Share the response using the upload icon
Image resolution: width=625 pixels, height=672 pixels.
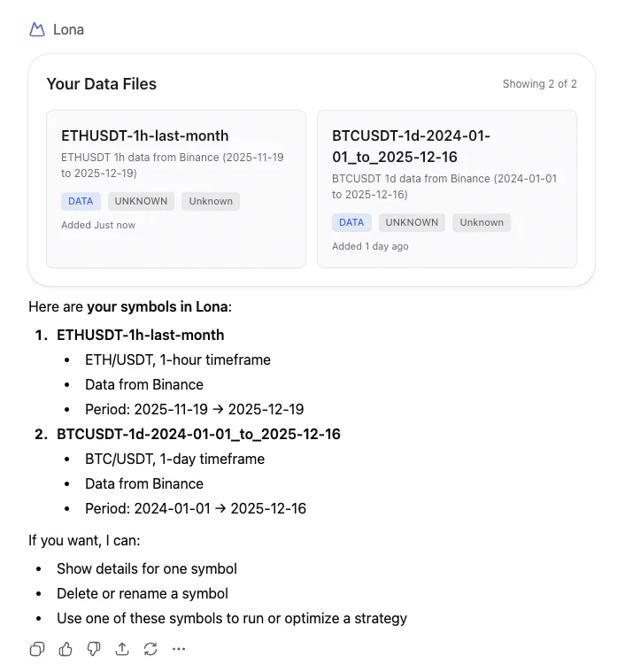[122, 649]
